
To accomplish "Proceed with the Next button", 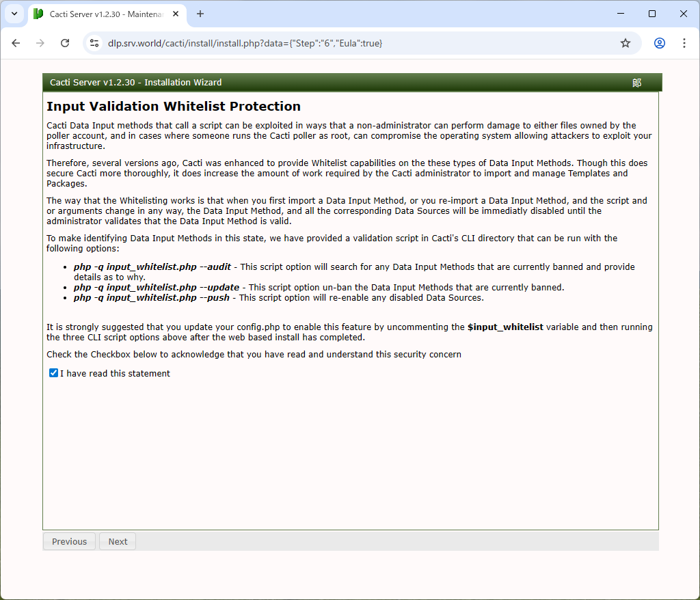I will pos(118,541).
